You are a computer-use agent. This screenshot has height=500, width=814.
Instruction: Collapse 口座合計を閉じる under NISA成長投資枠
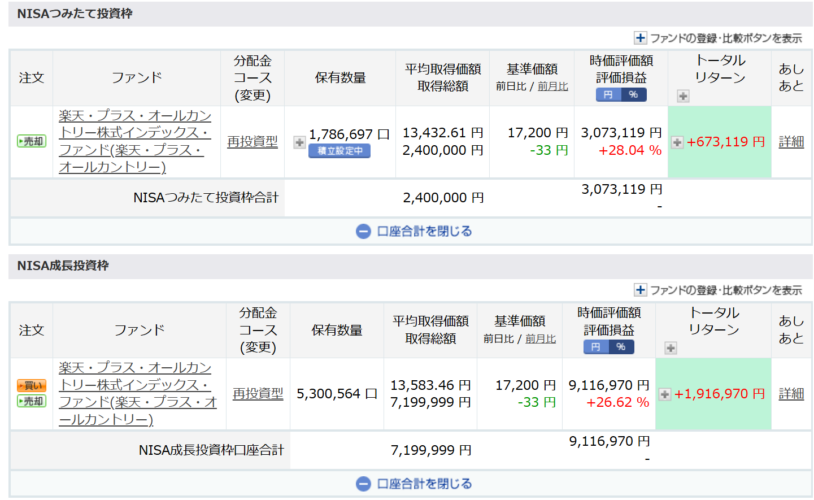tap(414, 483)
